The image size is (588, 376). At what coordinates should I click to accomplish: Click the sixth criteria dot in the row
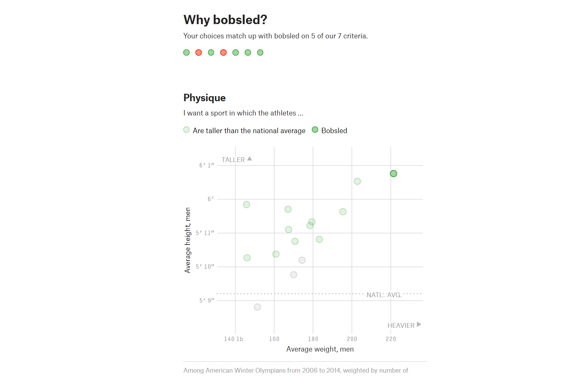[x=248, y=52]
